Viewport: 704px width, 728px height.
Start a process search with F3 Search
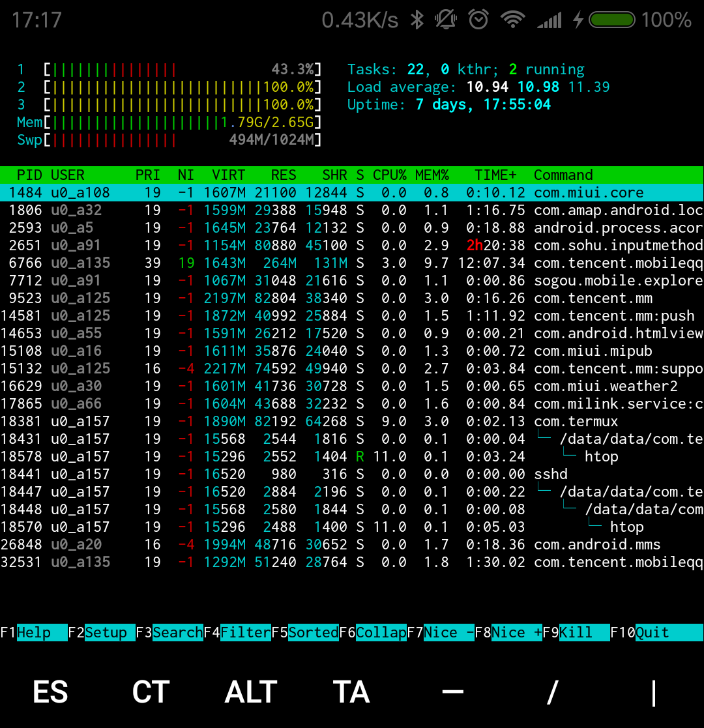tap(169, 632)
